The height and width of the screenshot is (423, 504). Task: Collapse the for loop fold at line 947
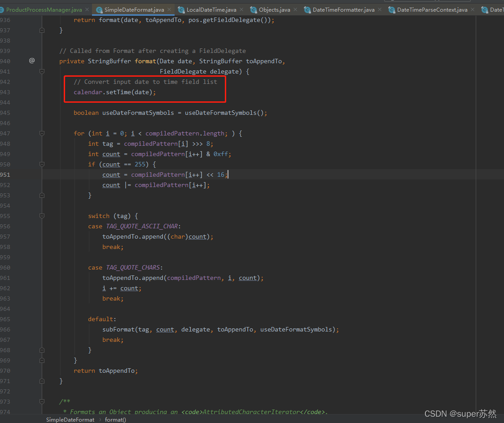[x=42, y=133]
